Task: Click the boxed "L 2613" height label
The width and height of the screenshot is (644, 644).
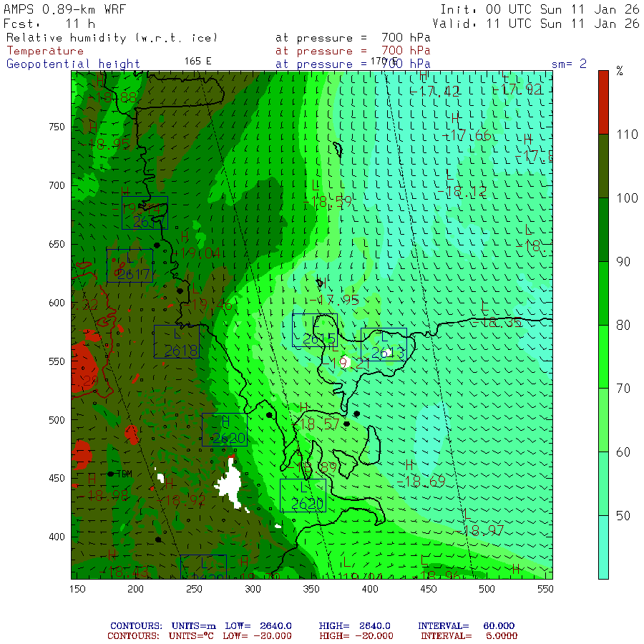Action: (384, 344)
